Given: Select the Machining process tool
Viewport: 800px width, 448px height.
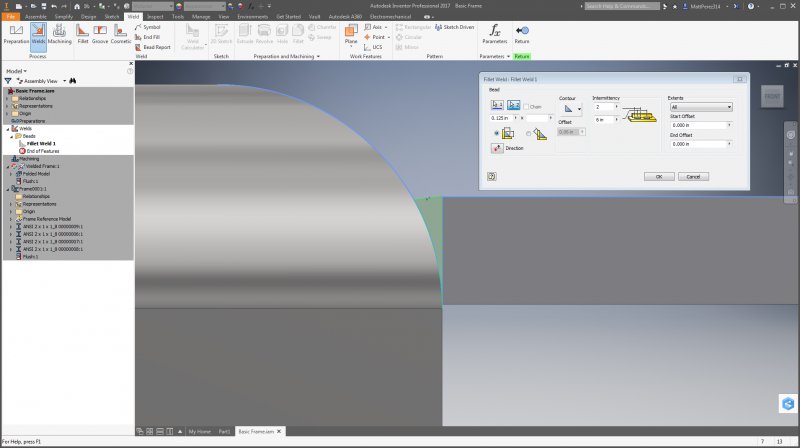Looking at the screenshot, I should [x=60, y=35].
